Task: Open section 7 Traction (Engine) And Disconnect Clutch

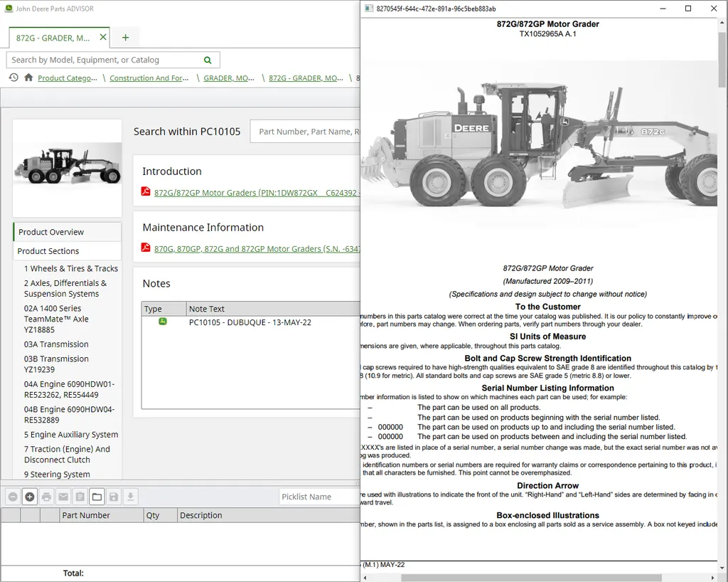Action: point(67,454)
